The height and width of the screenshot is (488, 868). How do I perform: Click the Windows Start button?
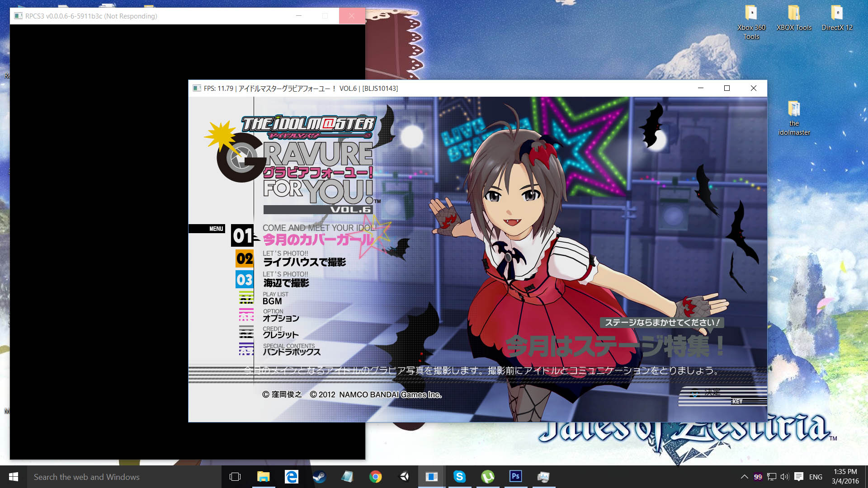[x=13, y=477]
